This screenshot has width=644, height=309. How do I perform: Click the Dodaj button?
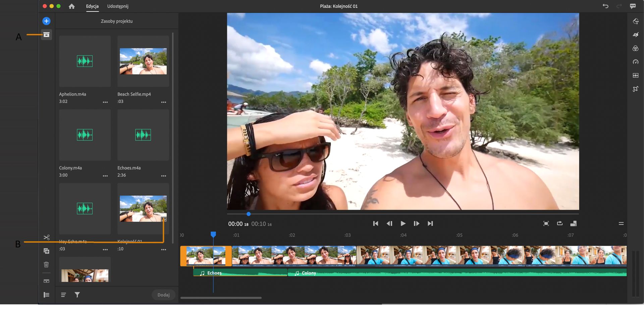163,295
